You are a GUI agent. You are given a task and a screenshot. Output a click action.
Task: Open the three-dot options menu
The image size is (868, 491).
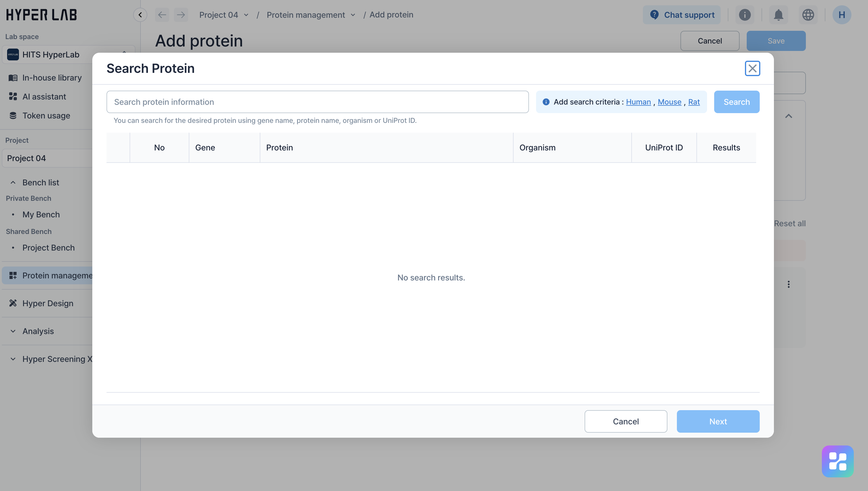(x=788, y=284)
